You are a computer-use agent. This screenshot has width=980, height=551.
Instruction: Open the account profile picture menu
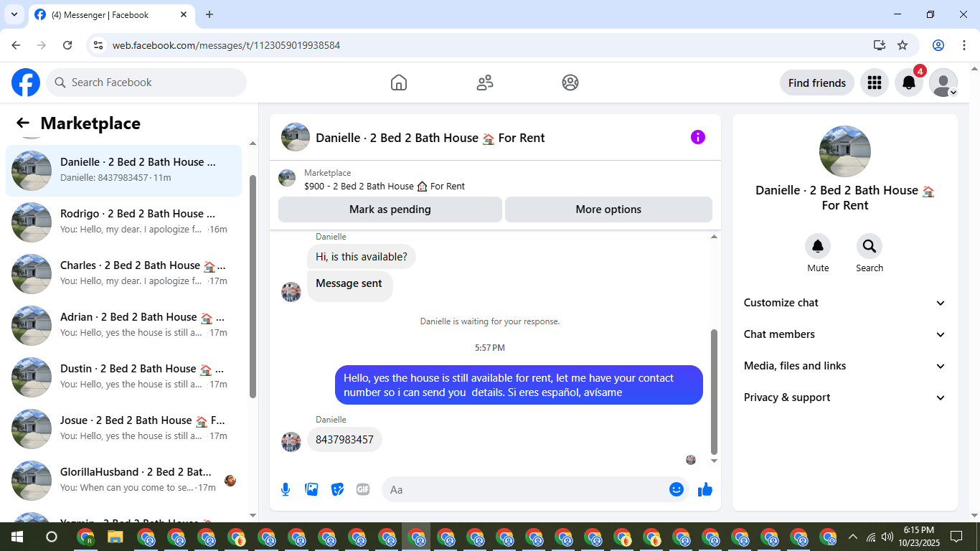[x=943, y=83]
